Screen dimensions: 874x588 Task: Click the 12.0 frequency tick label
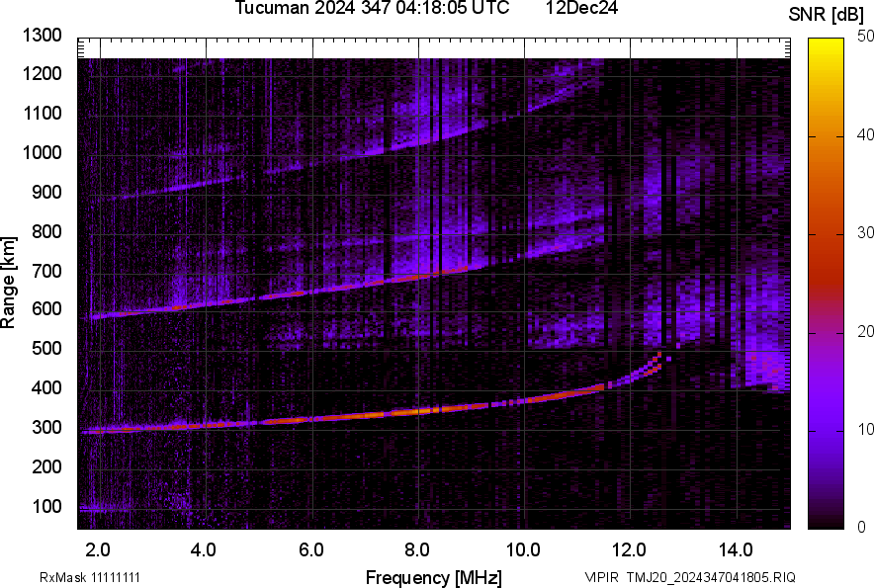click(x=629, y=550)
